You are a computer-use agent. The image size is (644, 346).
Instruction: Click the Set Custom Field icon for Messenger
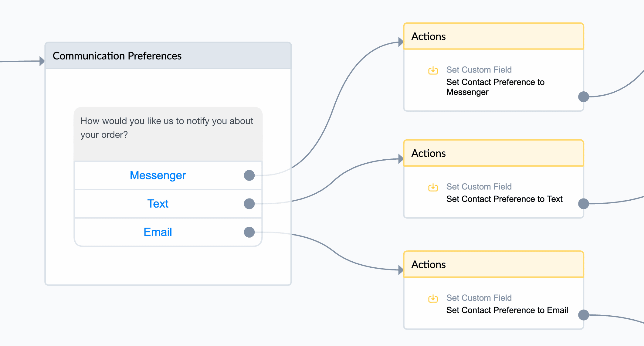(433, 70)
